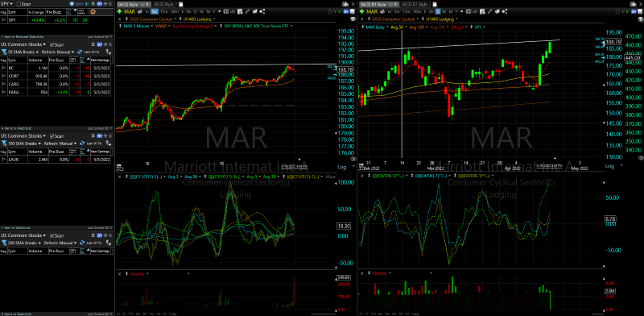Viewport: 644px width, 316px height.
Task: Click the refresh icon in 50 SMA Breaks watchlist
Action: pyautogui.click(x=80, y=52)
